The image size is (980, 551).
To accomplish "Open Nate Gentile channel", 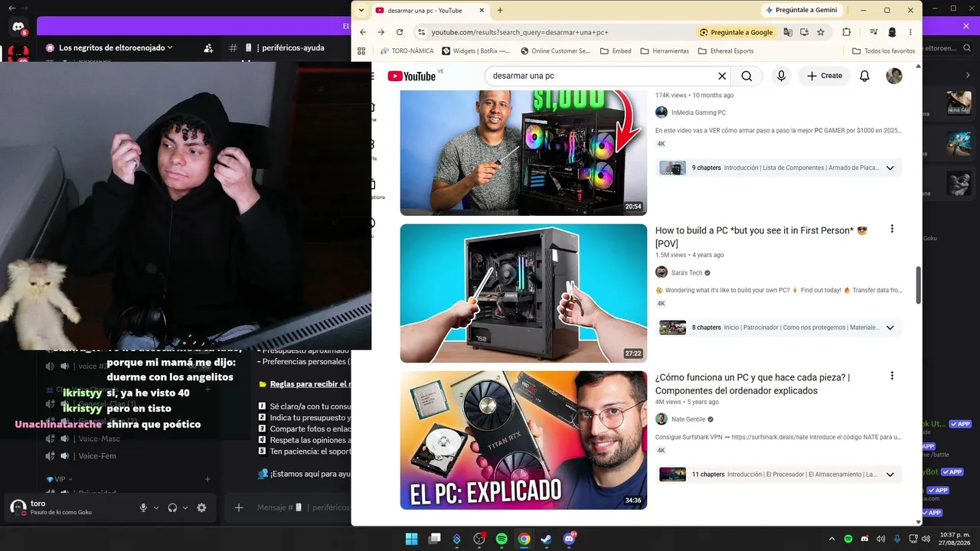I will (688, 419).
